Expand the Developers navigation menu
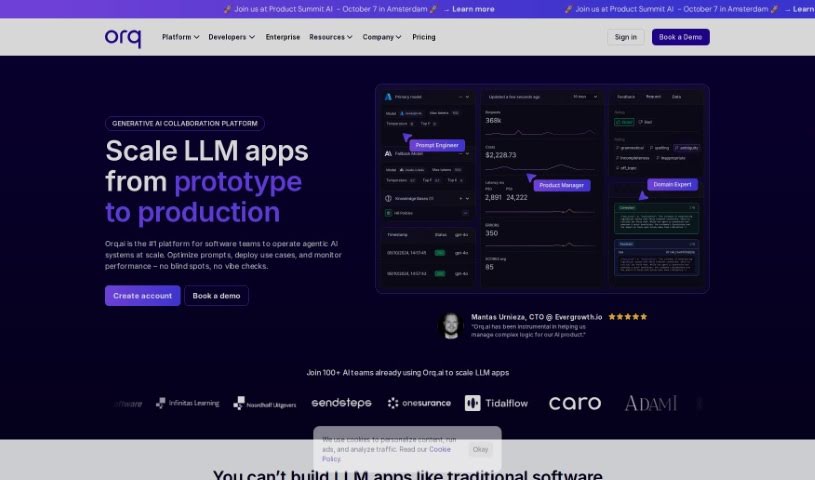Viewport: 815px width, 480px height. pos(231,37)
